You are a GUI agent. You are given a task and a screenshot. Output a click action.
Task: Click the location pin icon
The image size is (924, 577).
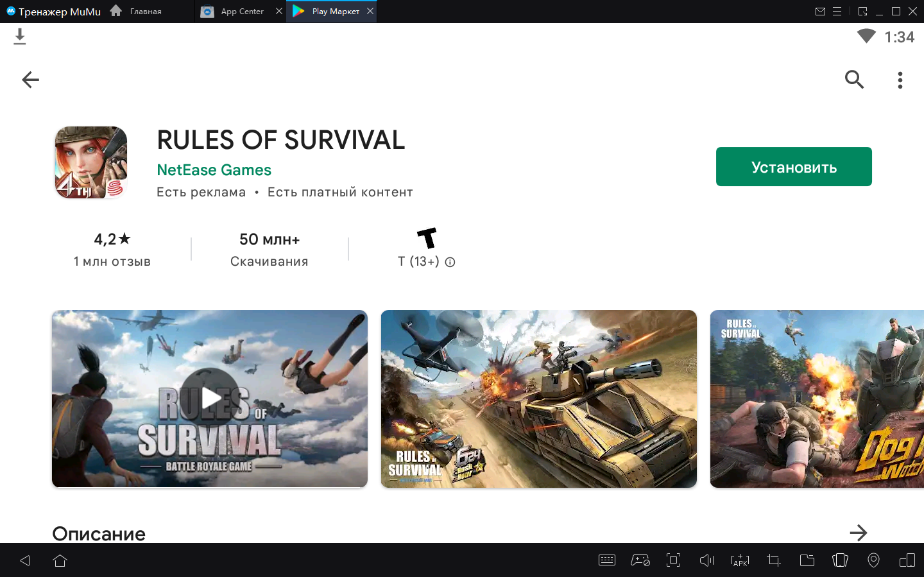click(873, 560)
